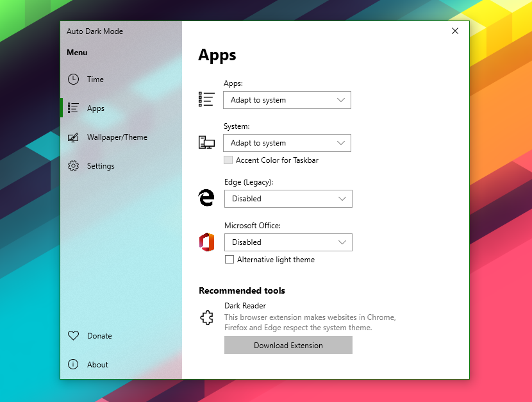532x402 pixels.
Task: Click the list icon next to Apps dropdown
Action: coord(206,99)
